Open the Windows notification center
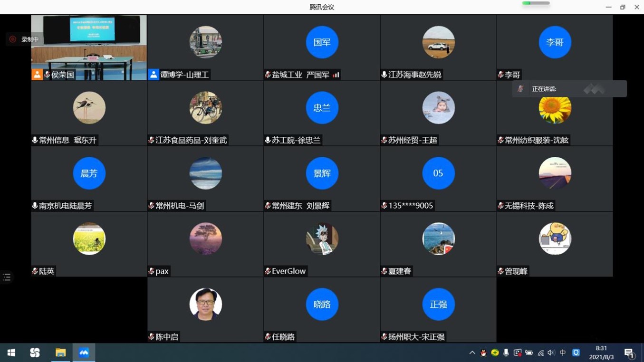The height and width of the screenshot is (362, 644). 629,353
